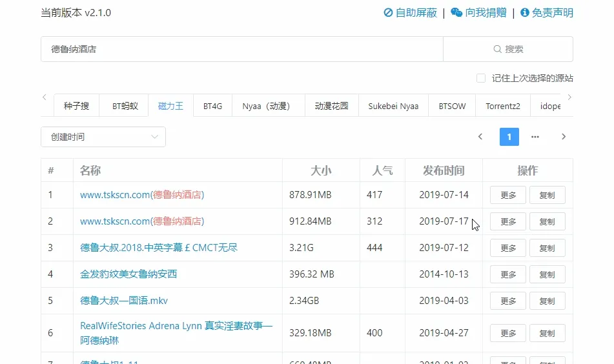Go to previous results page arrow

(480, 137)
